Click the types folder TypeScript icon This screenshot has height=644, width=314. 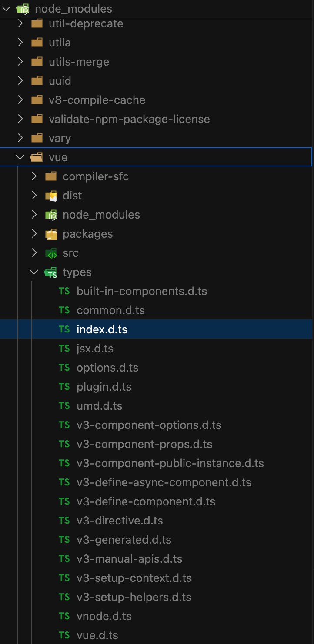pos(51,272)
